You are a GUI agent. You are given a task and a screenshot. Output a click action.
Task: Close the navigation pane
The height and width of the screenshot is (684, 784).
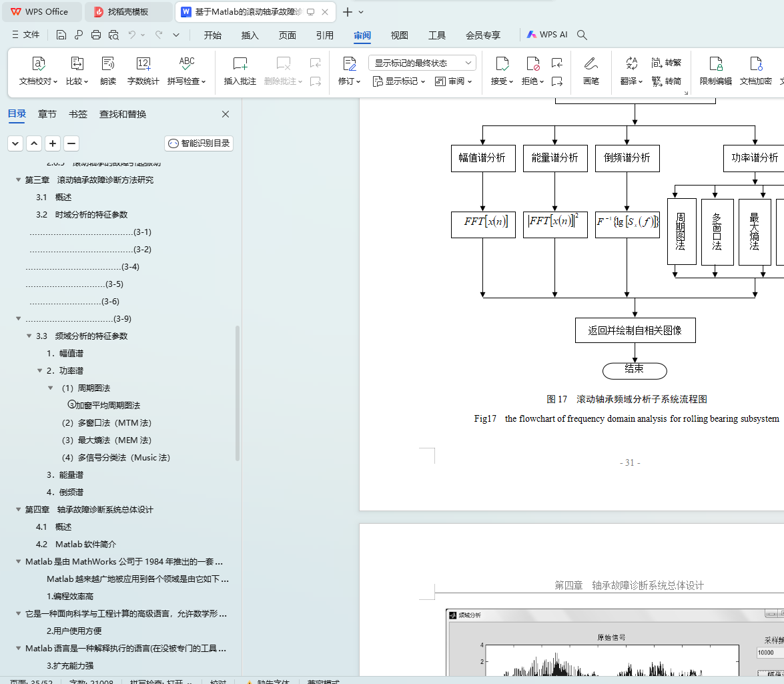(226, 114)
